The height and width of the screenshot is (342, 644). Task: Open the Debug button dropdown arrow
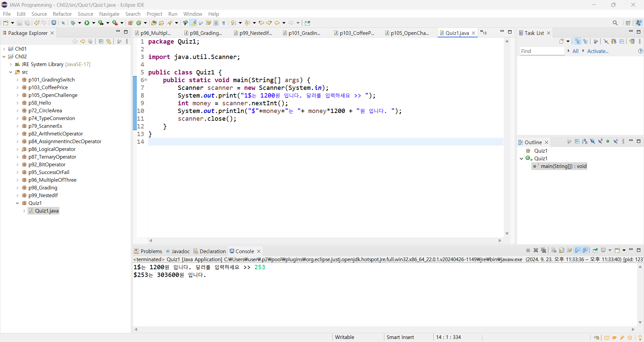pos(79,23)
